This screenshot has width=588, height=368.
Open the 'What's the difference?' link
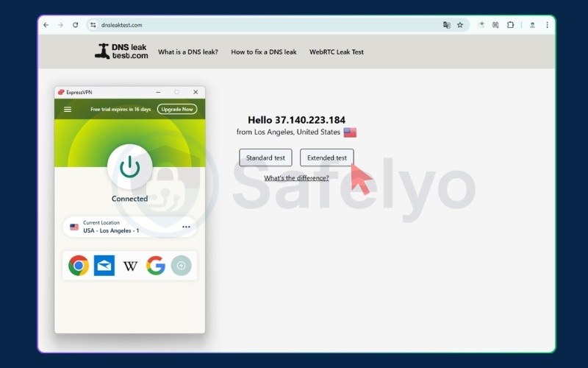pyautogui.click(x=296, y=178)
